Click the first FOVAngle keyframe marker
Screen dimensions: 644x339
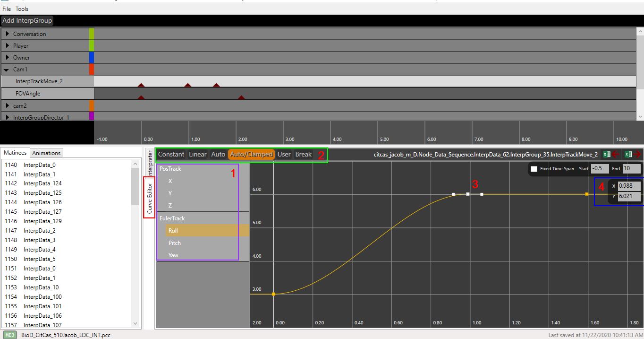[x=141, y=97]
